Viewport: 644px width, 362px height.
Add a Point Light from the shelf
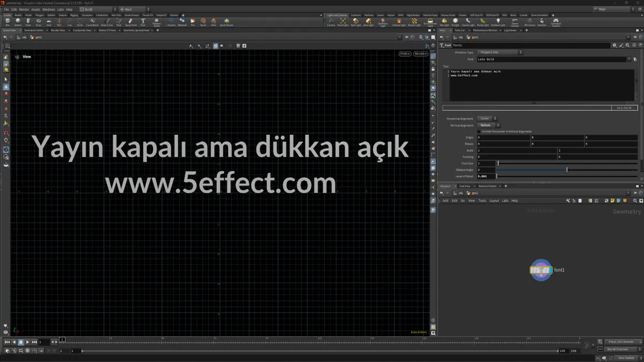tap(343, 22)
